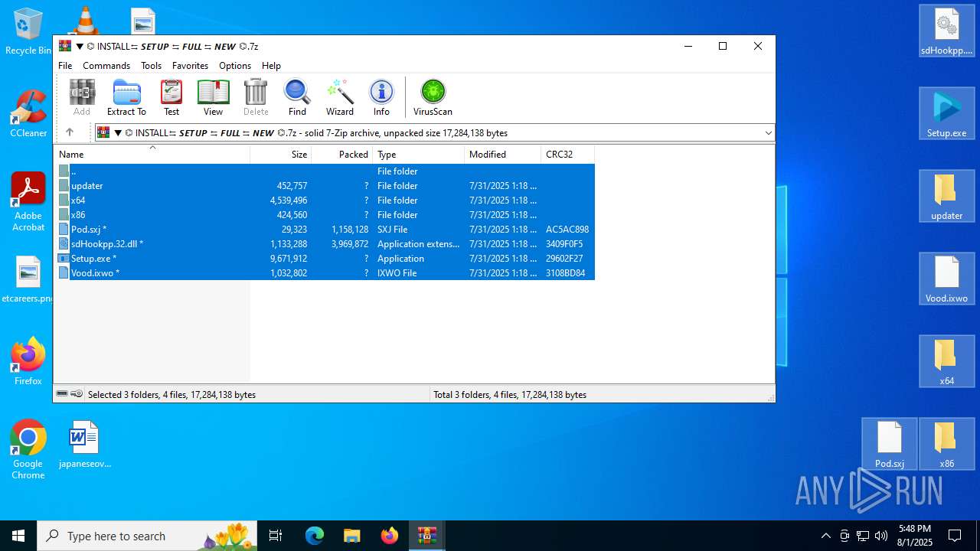Select the updater folder on desktop

click(947, 196)
